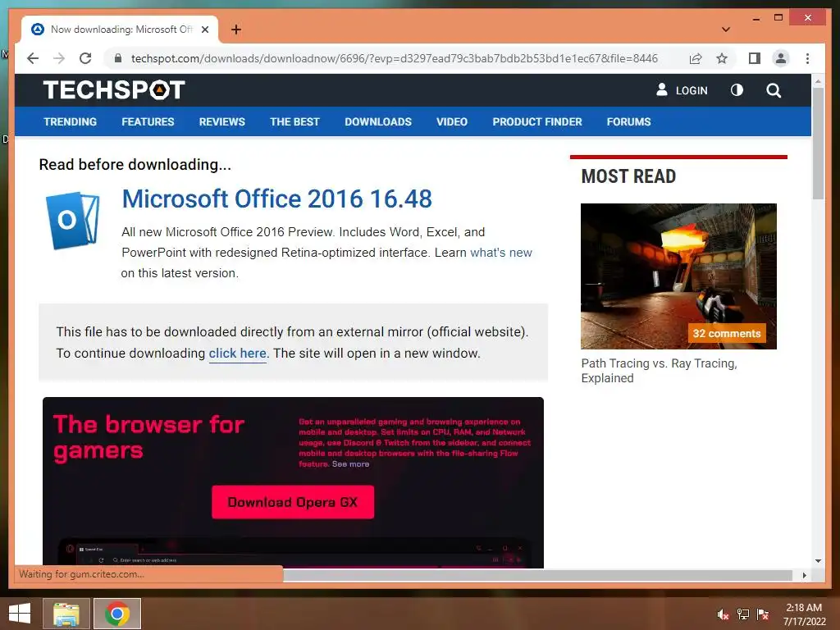This screenshot has height=630, width=840.
Task: Open THE BEST menu item
Action: tap(294, 121)
